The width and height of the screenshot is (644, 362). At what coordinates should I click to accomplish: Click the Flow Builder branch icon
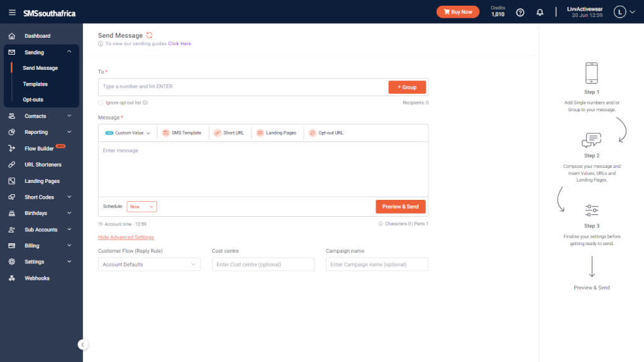pos(11,148)
